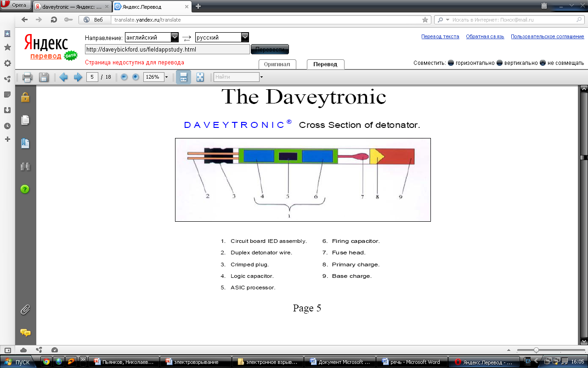Click the PDF print icon

click(28, 77)
